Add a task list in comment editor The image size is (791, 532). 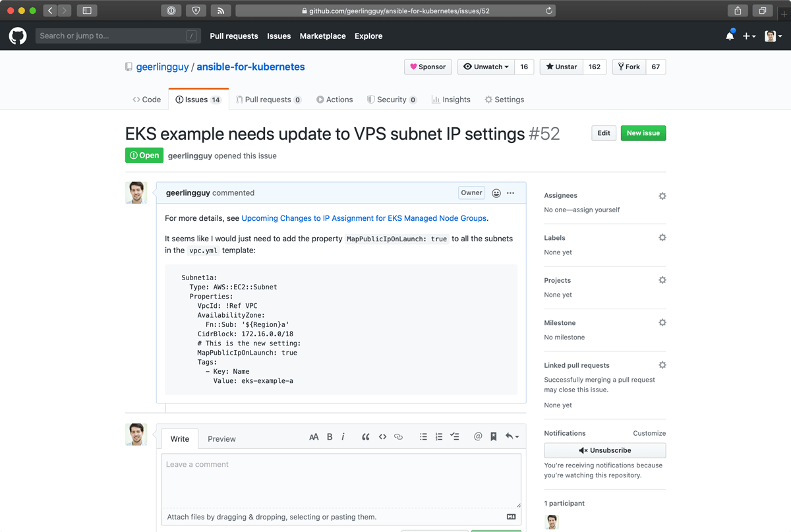[455, 436]
